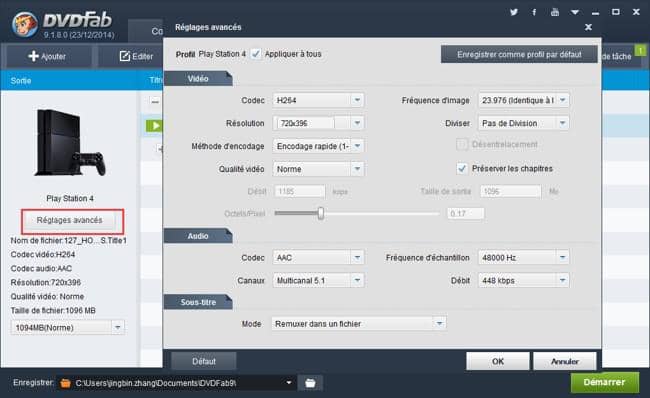Screen dimensions: 650x398
Task: Select the Audio section tab
Action: (x=198, y=236)
